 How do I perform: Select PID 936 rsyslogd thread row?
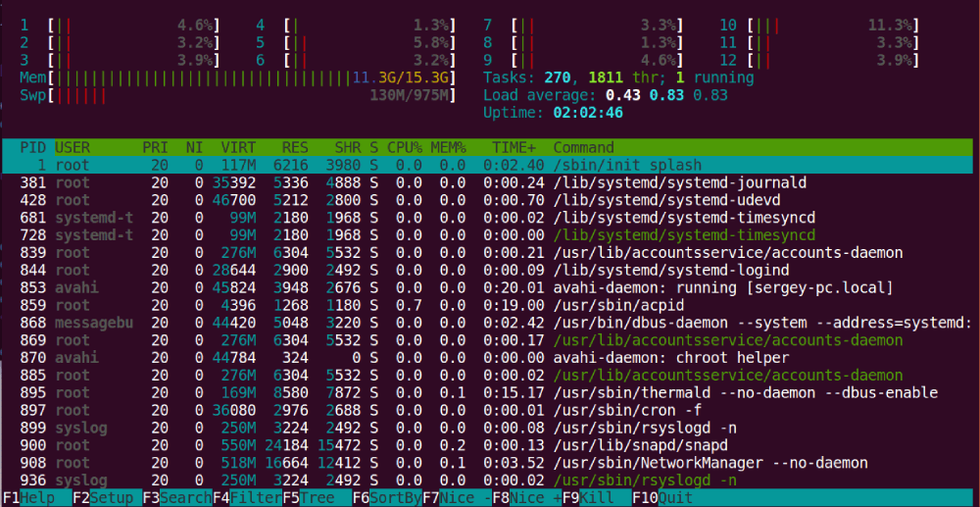(x=487, y=481)
